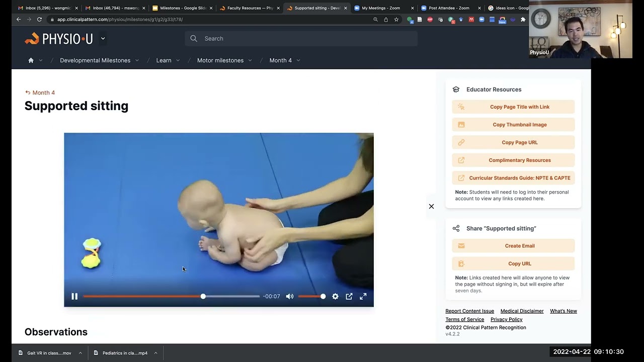
Task: Click the Copy Page URL button
Action: (x=513, y=142)
